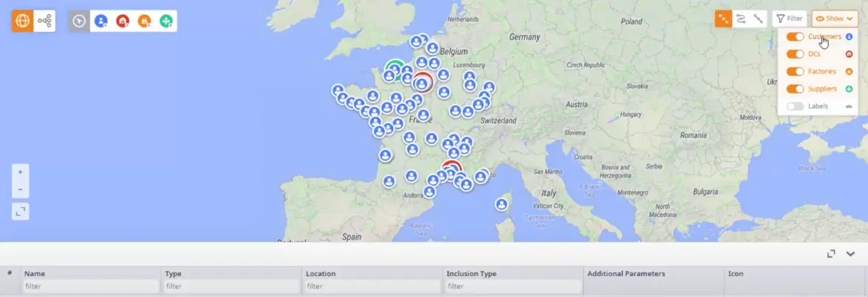
Task: Switch to the network graph view
Action: [x=45, y=21]
